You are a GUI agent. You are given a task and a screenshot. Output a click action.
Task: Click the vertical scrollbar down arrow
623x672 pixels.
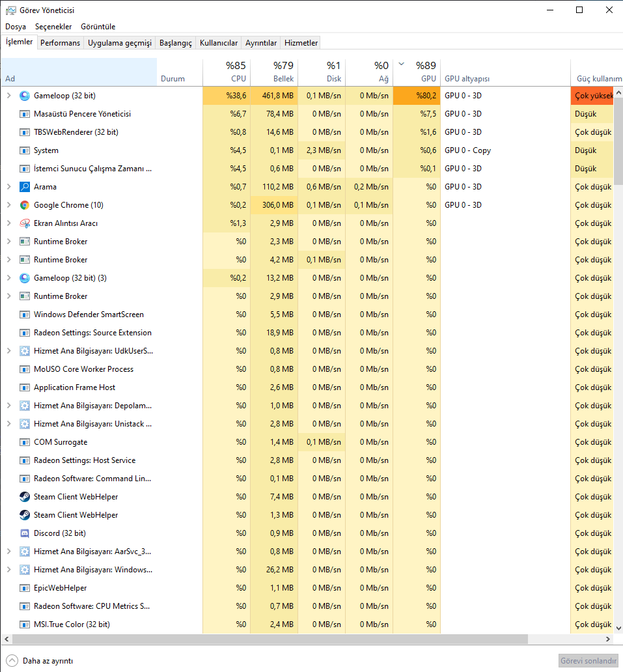(x=618, y=628)
